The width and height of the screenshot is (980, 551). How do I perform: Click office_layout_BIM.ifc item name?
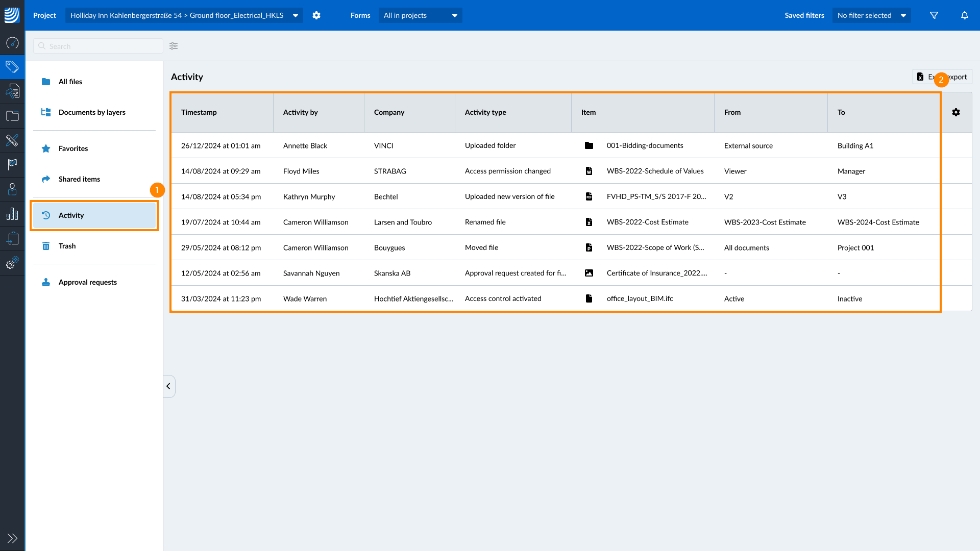pyautogui.click(x=640, y=298)
